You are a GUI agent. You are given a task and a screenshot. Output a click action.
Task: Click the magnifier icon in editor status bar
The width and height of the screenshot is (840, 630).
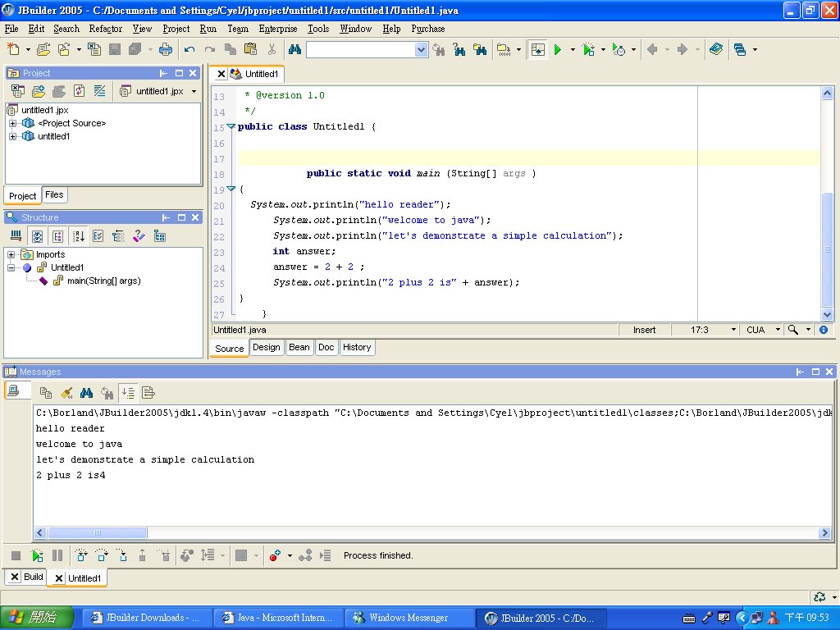tap(793, 330)
